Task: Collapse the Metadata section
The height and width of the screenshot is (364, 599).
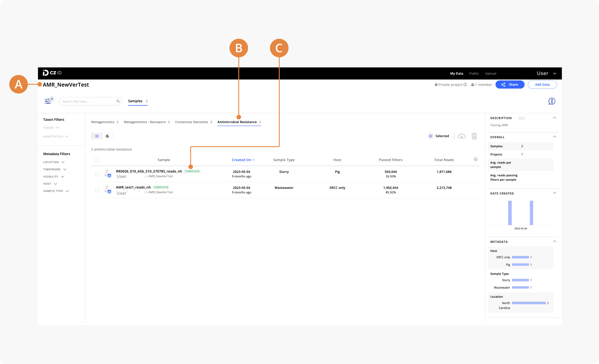Action: (x=554, y=241)
